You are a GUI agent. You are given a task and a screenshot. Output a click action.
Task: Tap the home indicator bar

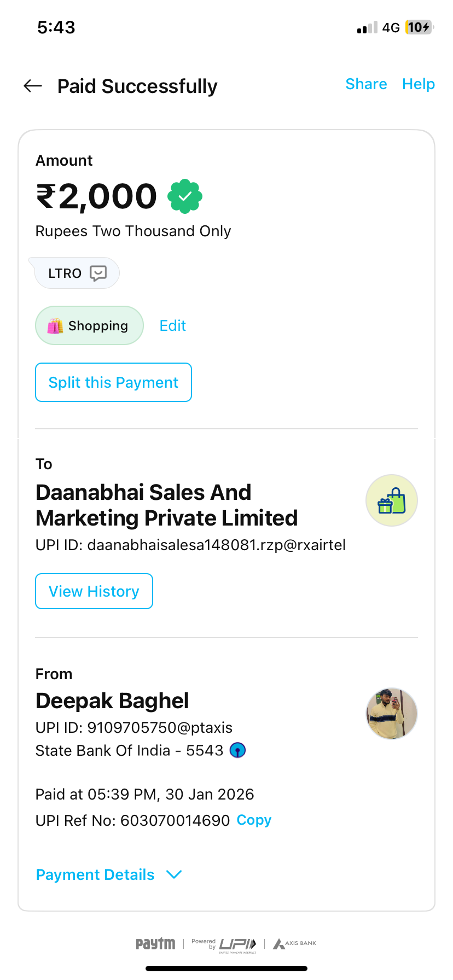226,969
